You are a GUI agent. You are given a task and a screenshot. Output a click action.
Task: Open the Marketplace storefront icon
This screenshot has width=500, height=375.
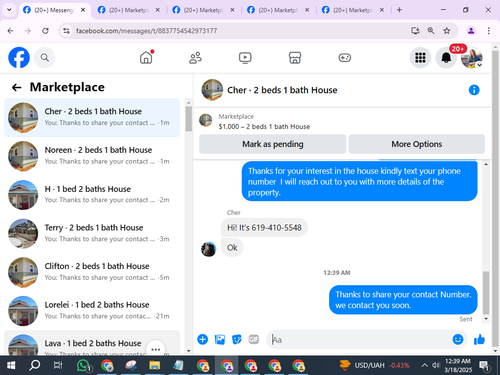[295, 58]
